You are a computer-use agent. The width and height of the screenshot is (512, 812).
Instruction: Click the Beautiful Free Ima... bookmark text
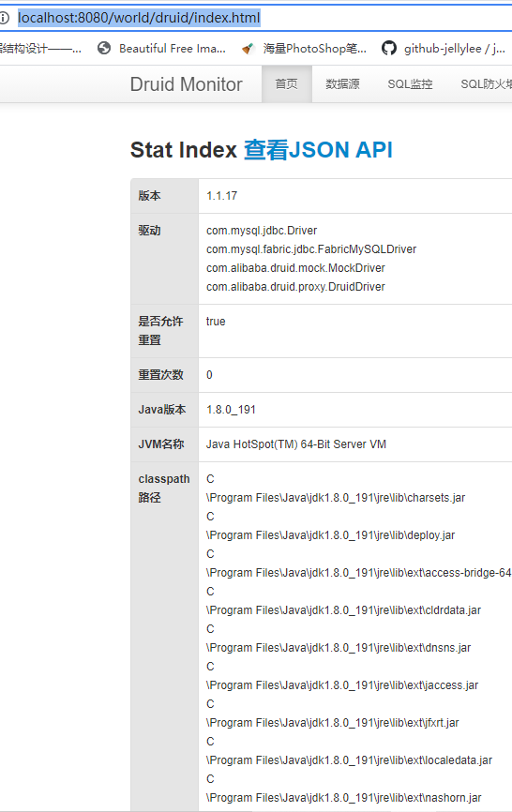click(x=173, y=48)
